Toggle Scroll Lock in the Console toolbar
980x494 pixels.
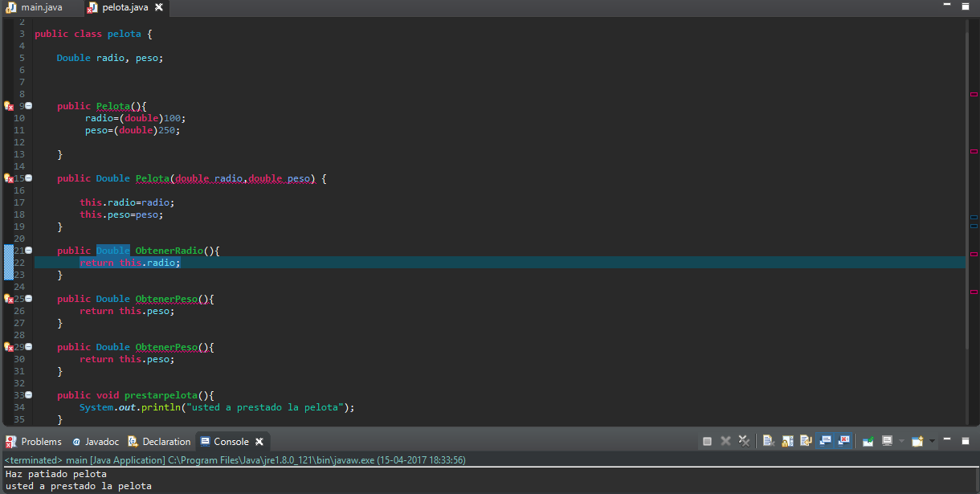coord(787,441)
